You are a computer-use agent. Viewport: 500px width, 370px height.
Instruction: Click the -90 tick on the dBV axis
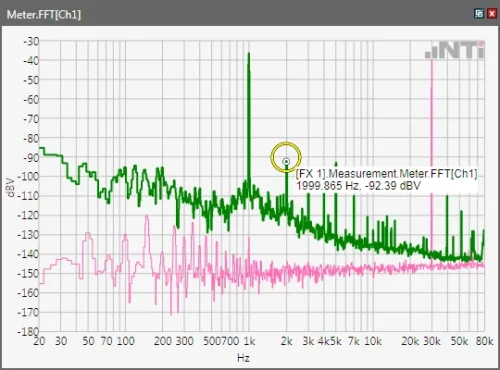[31, 158]
